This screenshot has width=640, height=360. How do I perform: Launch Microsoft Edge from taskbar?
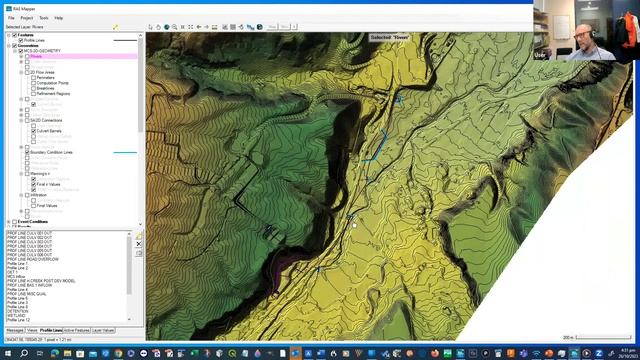click(55, 353)
